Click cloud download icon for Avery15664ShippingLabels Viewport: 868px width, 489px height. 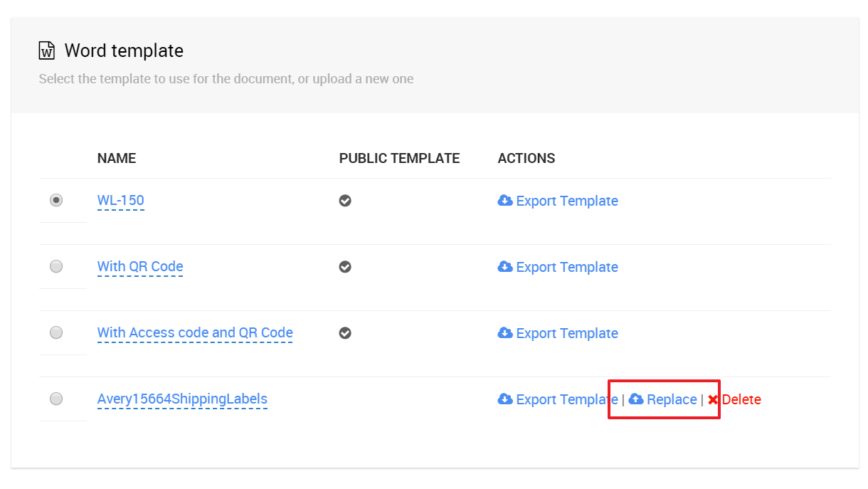(x=505, y=399)
